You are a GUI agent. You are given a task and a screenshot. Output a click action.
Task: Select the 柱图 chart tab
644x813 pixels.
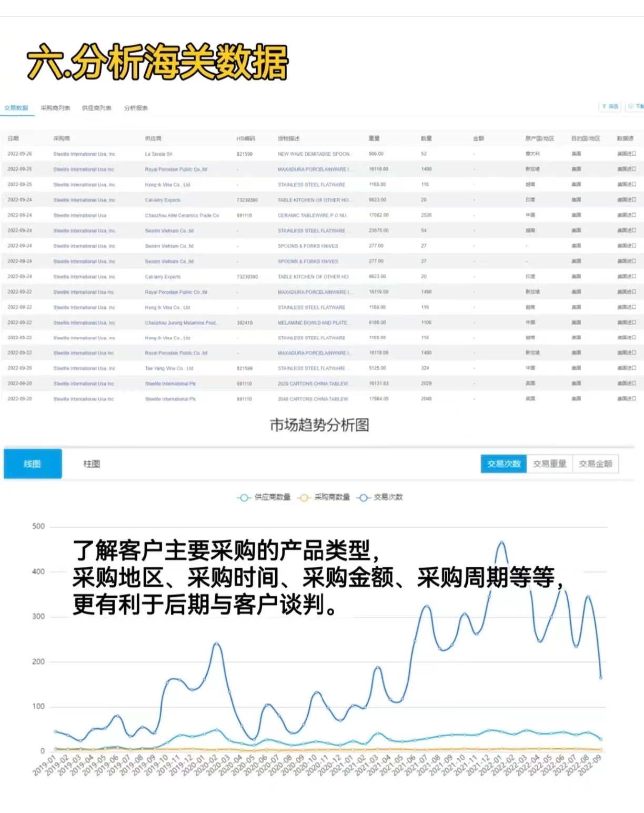click(x=92, y=464)
